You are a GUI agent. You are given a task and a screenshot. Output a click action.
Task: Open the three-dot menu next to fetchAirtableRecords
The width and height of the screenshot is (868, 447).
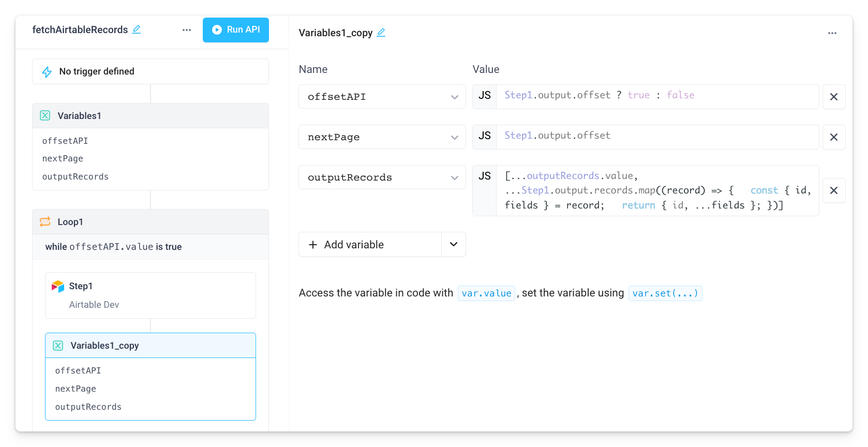point(186,30)
